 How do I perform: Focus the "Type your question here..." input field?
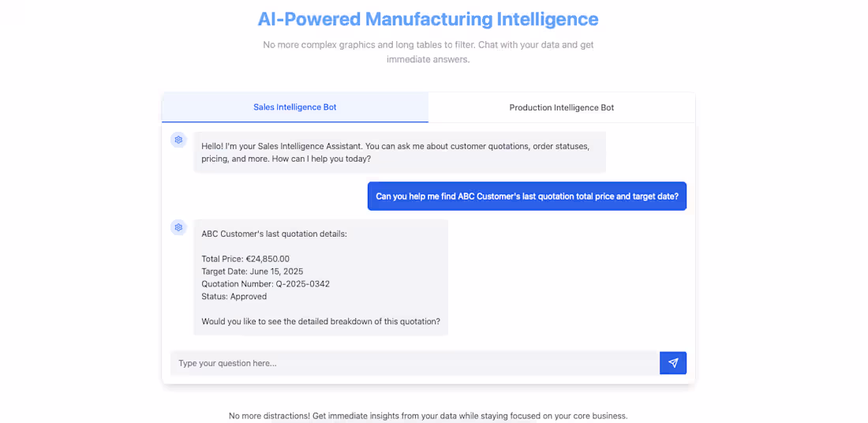414,363
